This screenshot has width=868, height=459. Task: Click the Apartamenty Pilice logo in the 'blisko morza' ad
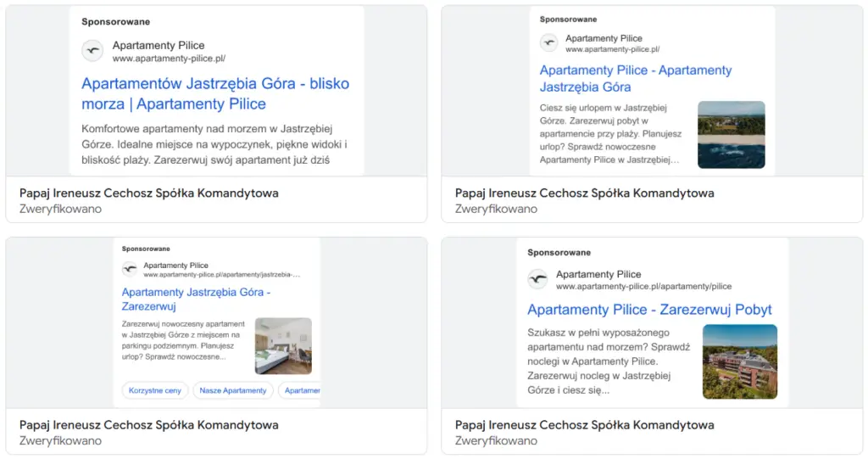[92, 51]
